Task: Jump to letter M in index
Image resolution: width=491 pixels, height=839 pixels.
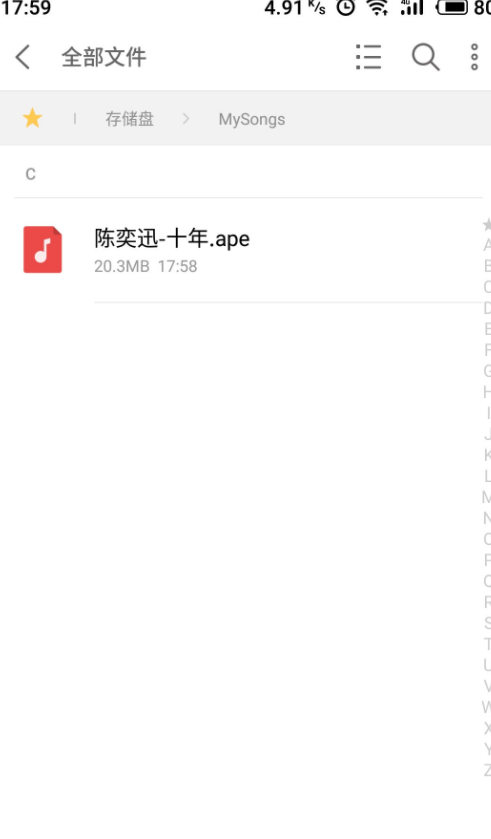Action: point(486,497)
